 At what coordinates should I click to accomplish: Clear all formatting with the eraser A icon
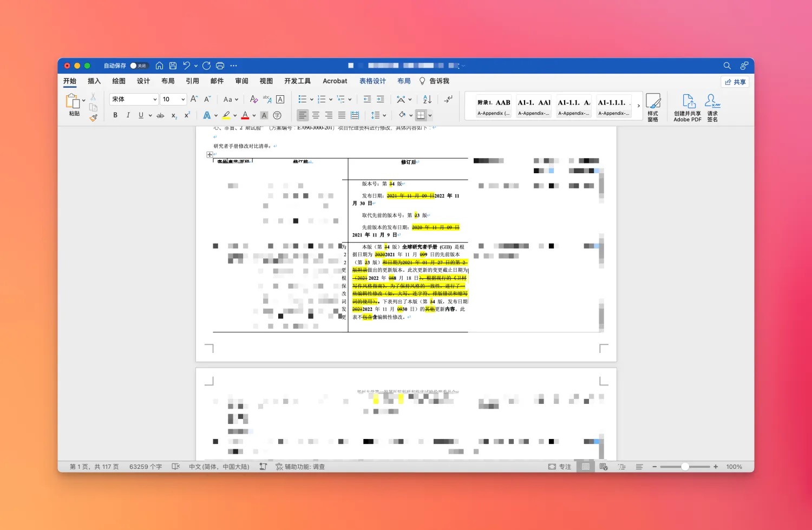coord(253,99)
